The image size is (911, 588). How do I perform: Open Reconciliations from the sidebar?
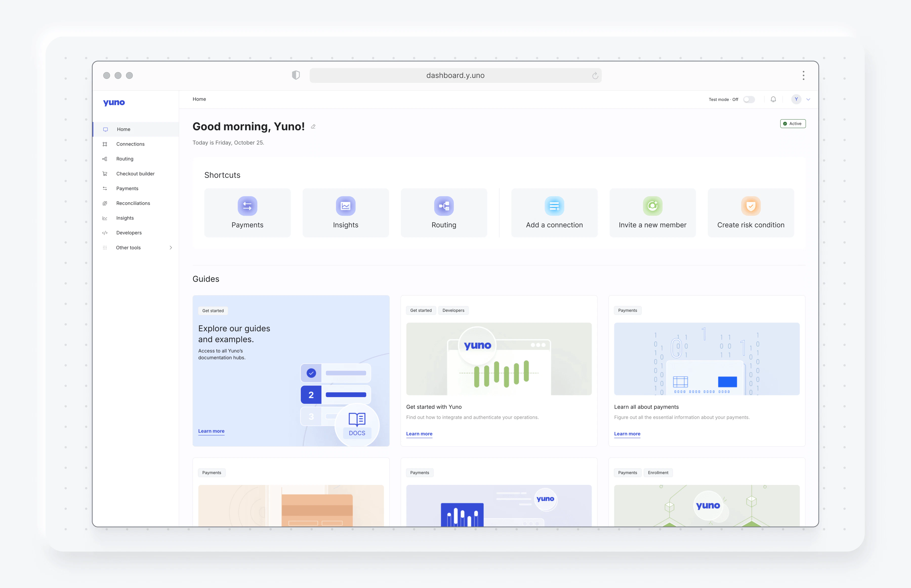pos(133,203)
